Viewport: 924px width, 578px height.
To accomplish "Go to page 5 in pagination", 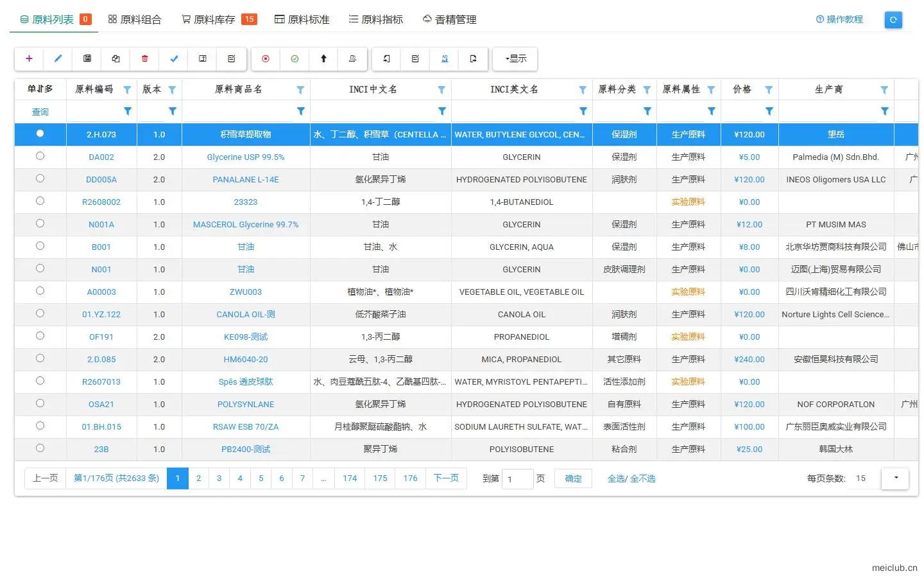I will 261,478.
